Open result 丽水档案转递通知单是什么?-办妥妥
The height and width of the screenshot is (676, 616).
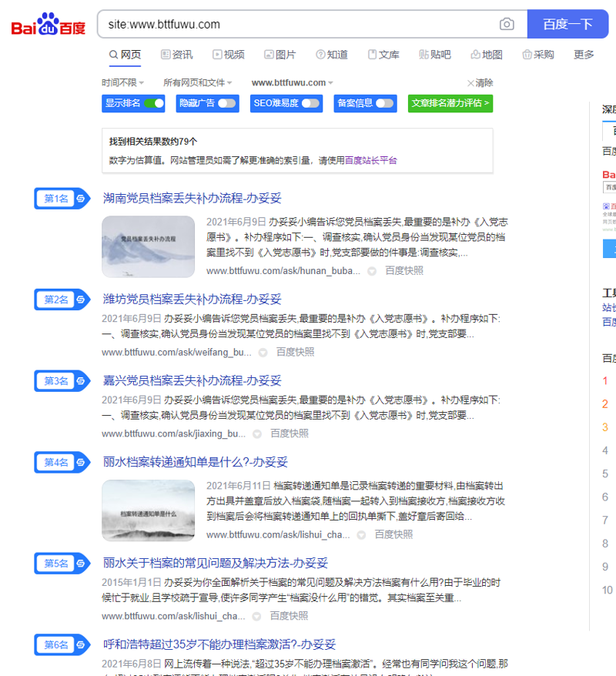196,462
